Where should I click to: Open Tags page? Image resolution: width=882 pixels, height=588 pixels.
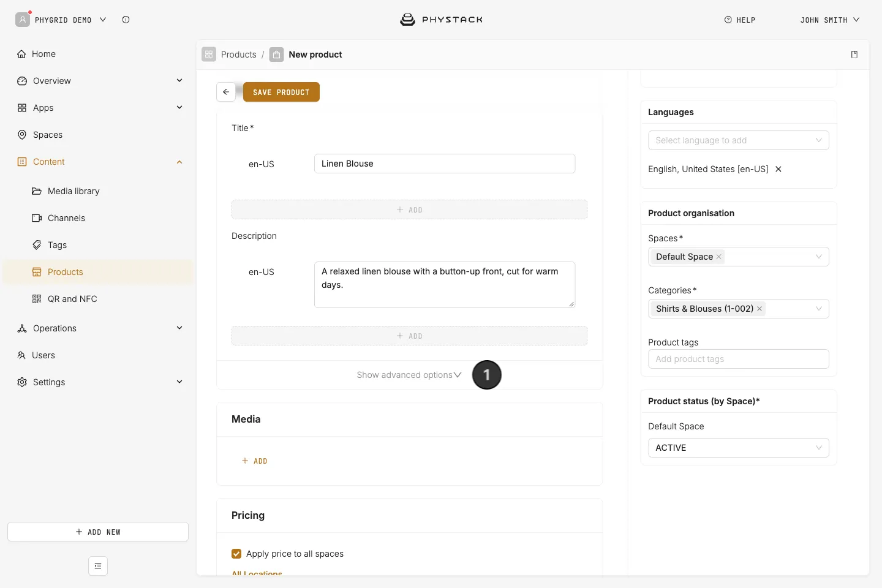pos(98,245)
